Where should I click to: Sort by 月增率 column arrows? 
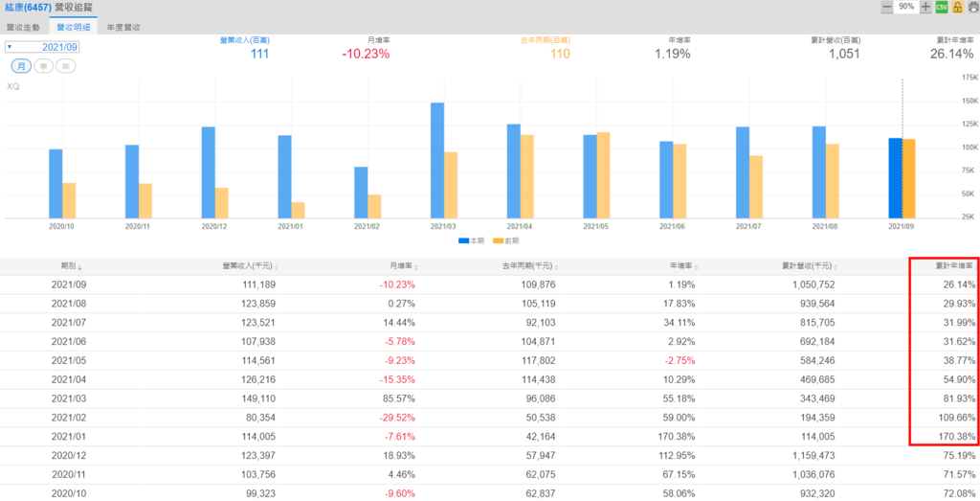pyautogui.click(x=416, y=267)
